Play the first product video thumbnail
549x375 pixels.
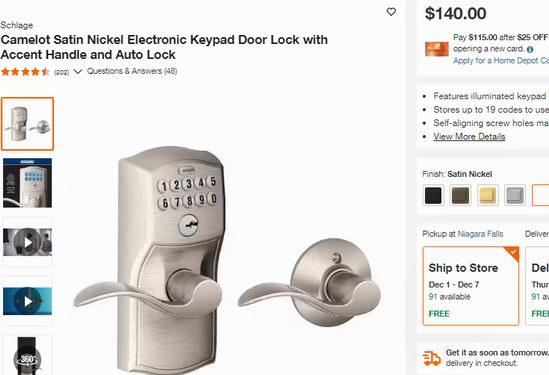pos(27,242)
